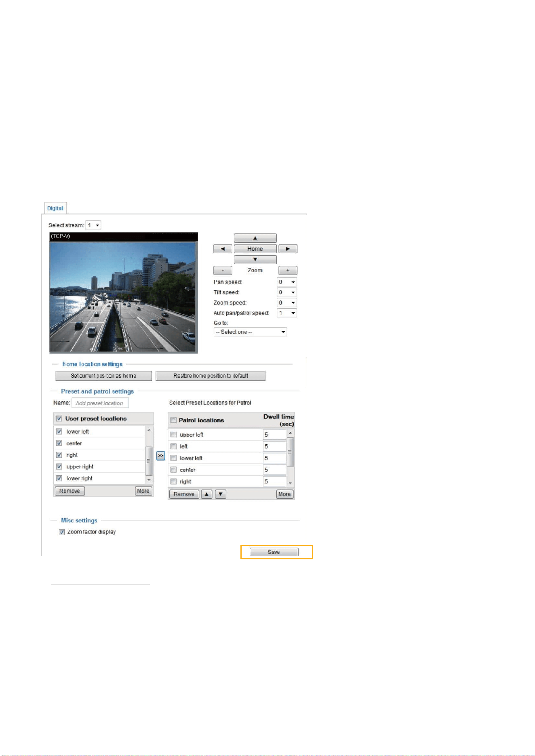Uncheck the lower left preset checkbox
The height and width of the screenshot is (756, 535).
(x=59, y=431)
